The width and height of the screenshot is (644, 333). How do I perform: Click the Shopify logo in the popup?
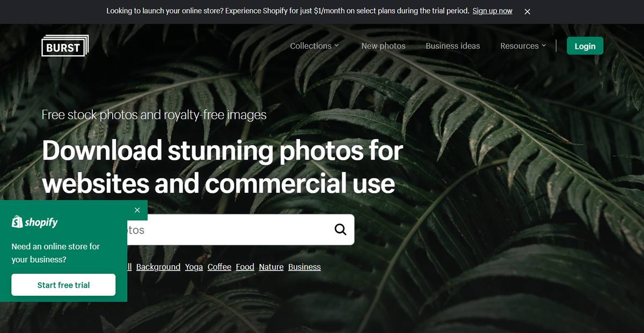pos(35,222)
